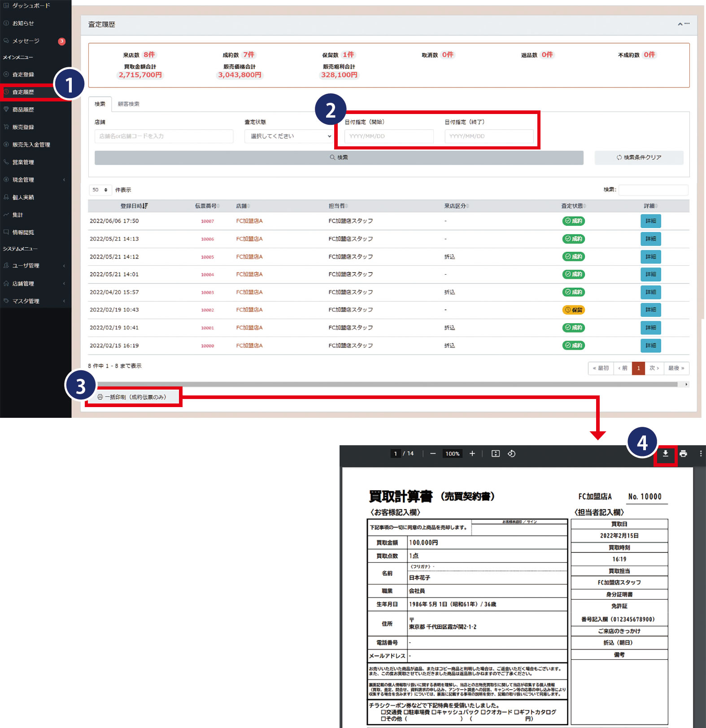706x728 pixels.
Task: Click the 日付指定（開始） date field
Action: [x=388, y=136]
